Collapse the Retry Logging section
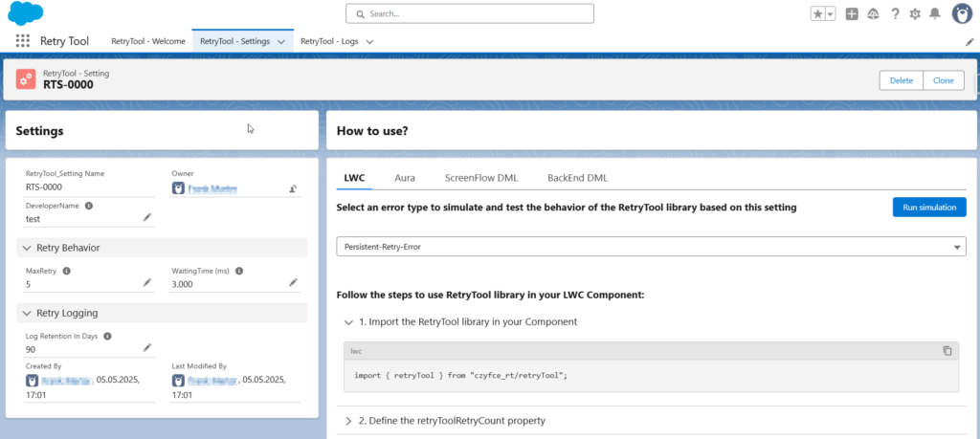 26,313
